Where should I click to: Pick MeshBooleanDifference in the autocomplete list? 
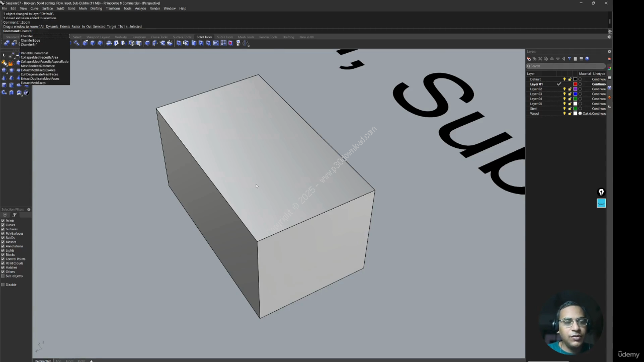pos(37,66)
